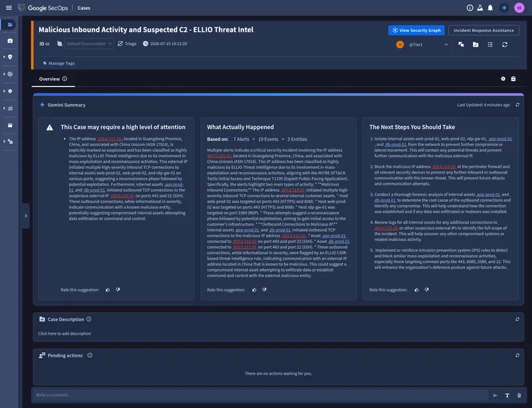Click the '7 Alerts' count text
The width and height of the screenshot is (532, 408).
point(241,139)
